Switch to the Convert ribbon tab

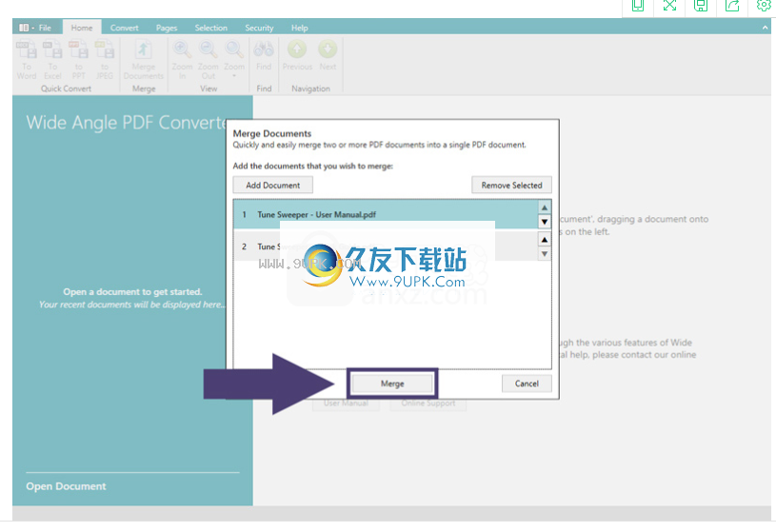[x=124, y=28]
